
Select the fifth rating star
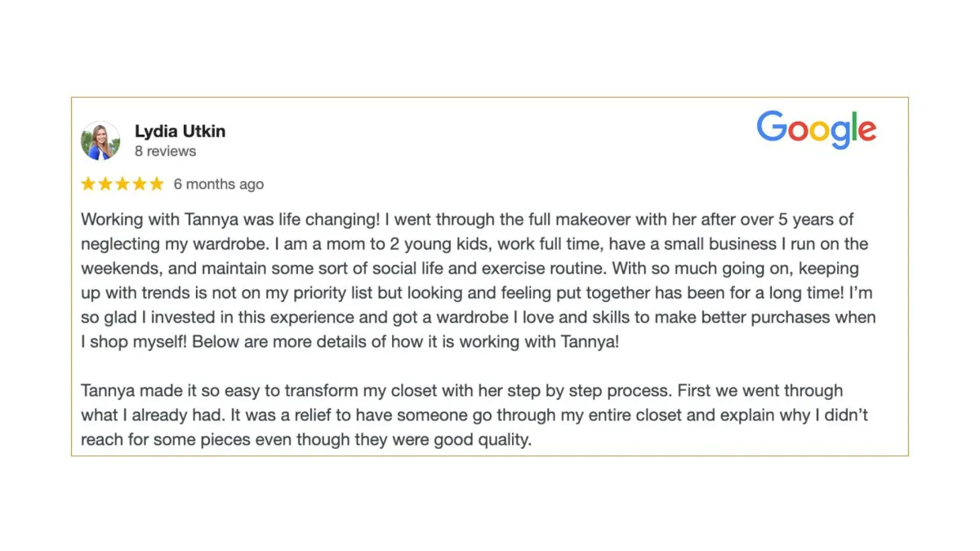click(156, 184)
